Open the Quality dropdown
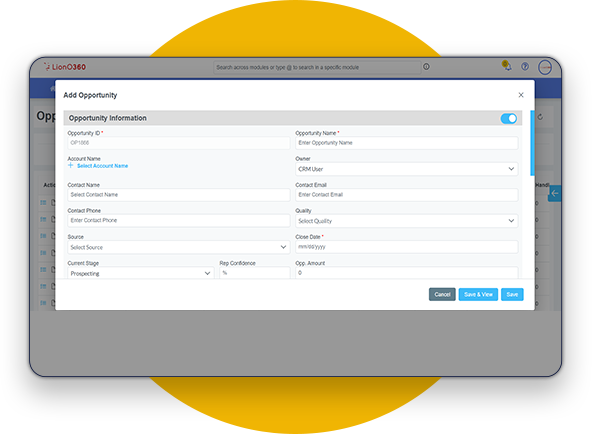 point(407,221)
